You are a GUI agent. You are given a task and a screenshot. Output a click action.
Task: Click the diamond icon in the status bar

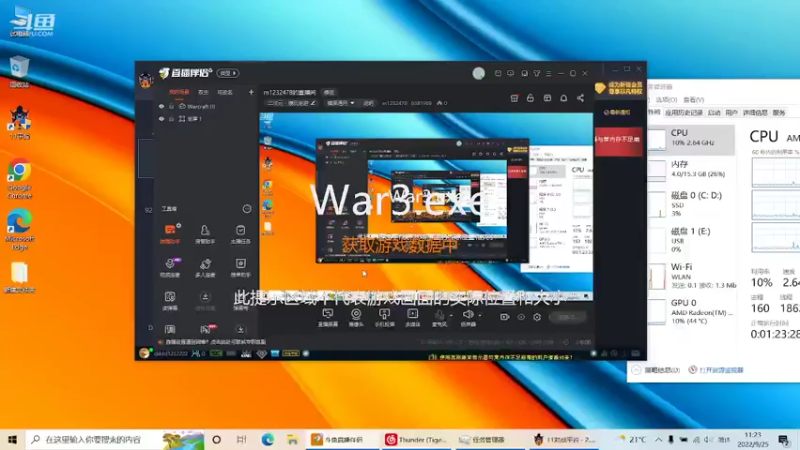pos(261,354)
